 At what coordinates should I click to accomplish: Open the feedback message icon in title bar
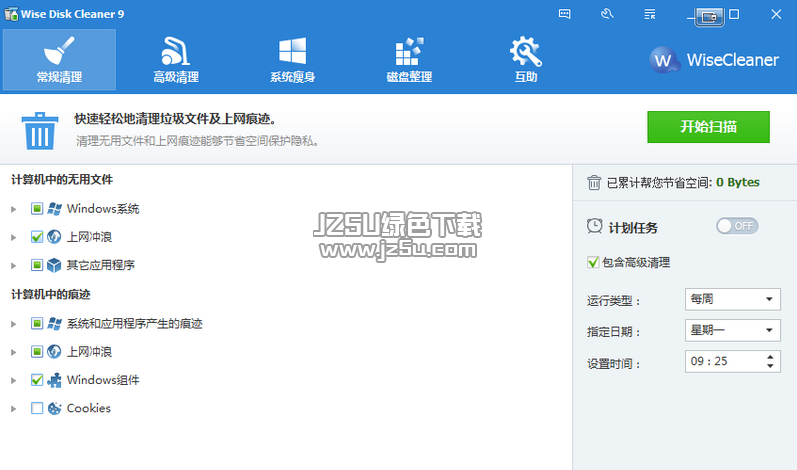[564, 14]
